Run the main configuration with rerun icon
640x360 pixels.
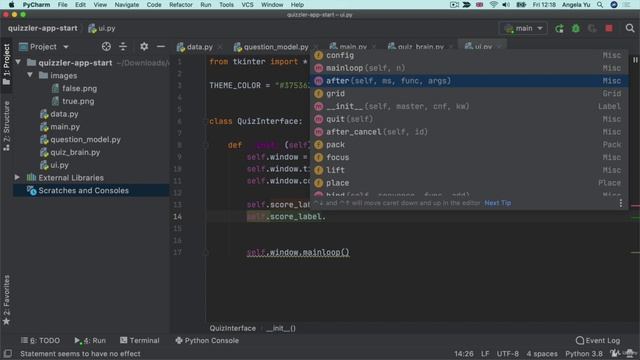[559, 29]
